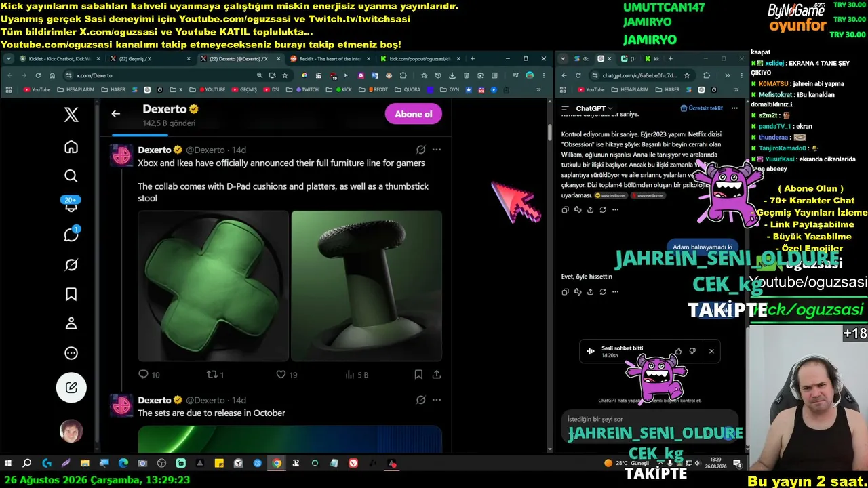Open a new tab in left Chrome window

pyautogui.click(x=473, y=59)
